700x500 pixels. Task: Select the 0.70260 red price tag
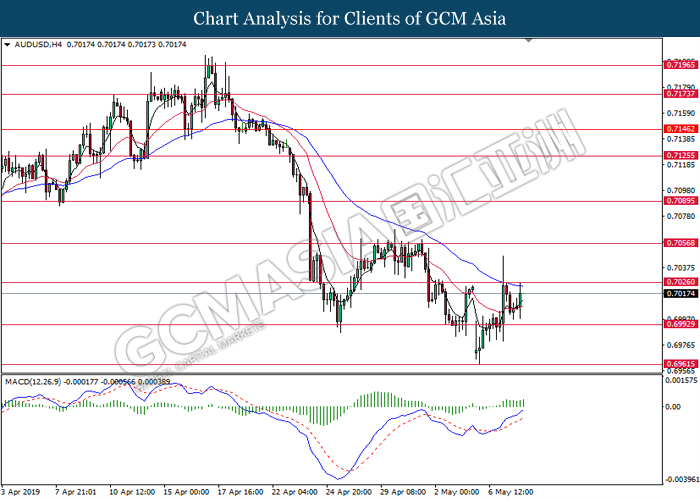point(680,282)
